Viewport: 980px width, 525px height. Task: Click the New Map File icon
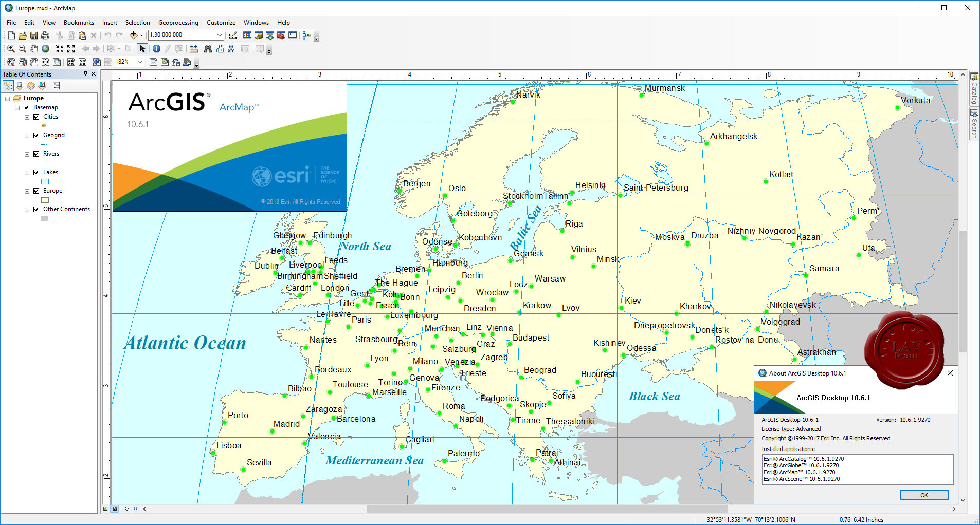[11, 35]
